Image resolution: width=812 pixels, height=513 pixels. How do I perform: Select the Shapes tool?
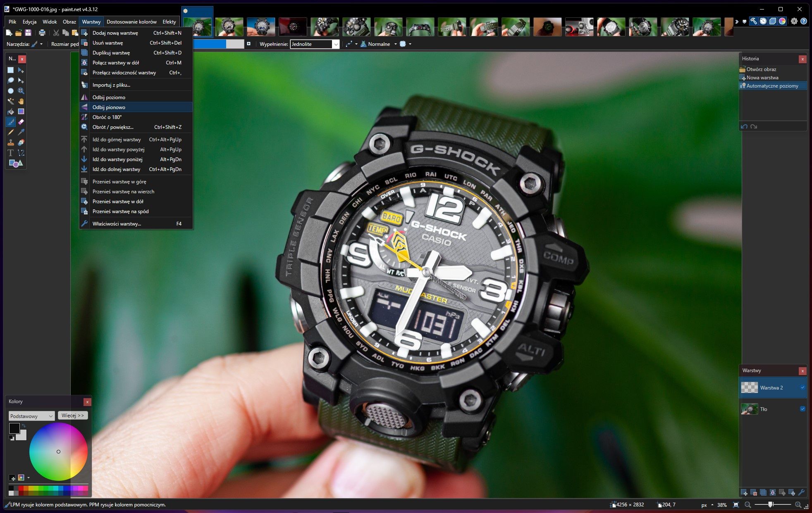16,164
